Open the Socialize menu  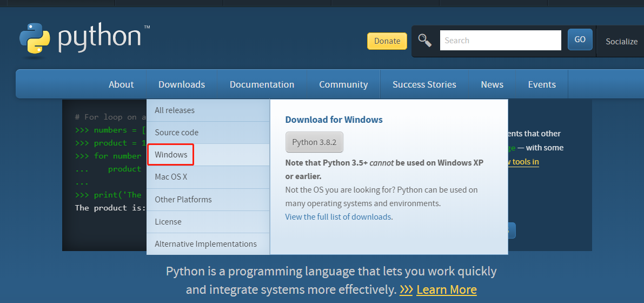coord(621,42)
